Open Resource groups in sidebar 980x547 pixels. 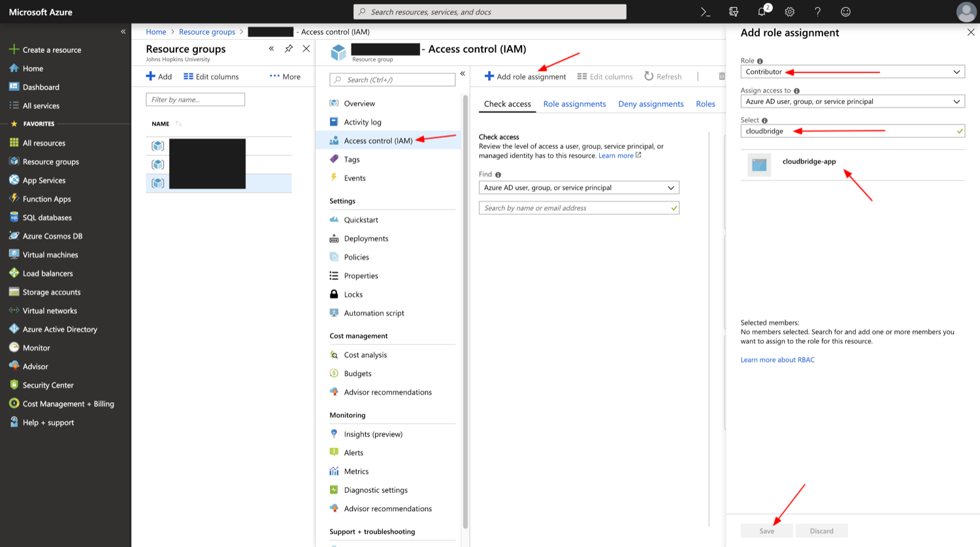click(51, 162)
